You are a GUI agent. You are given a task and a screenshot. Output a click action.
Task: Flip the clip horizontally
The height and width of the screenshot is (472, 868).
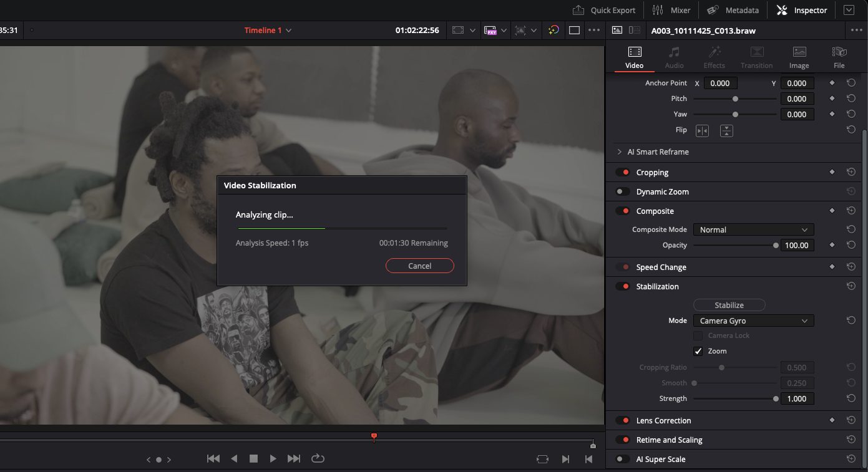702,130
